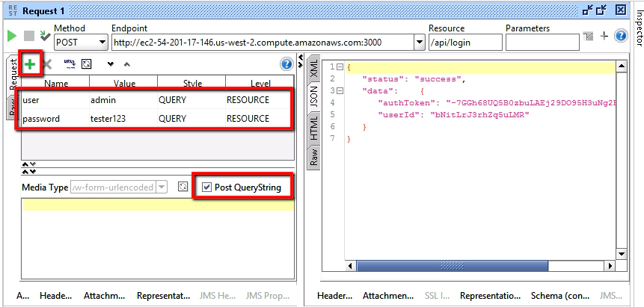Click title bar detach window icon
This screenshot has height=307, width=644.
pyautogui.click(x=588, y=10)
